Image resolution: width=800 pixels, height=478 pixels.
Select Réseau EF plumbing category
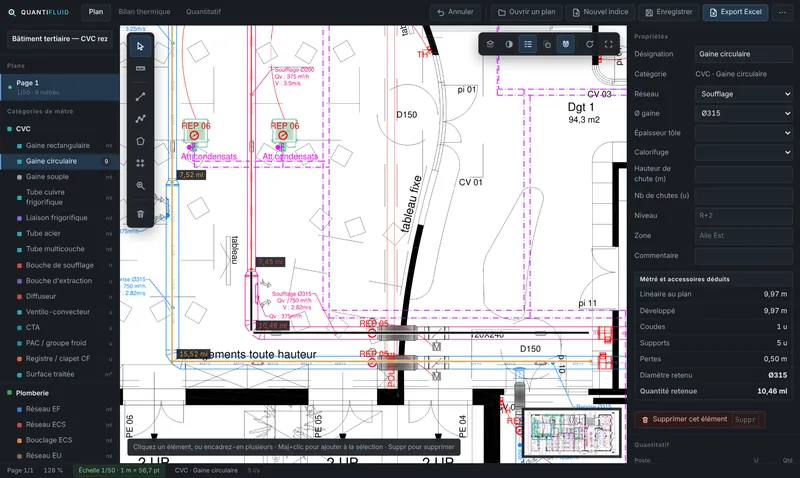tap(60, 409)
